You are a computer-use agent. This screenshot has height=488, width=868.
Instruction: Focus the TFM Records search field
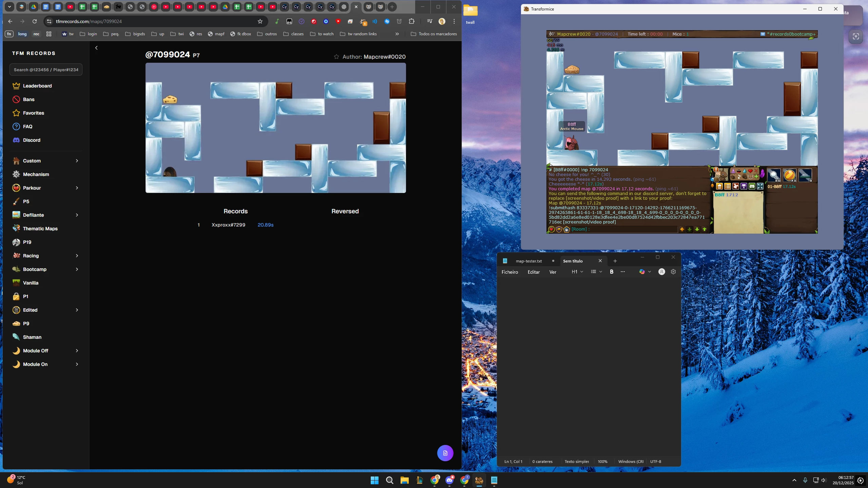(x=46, y=70)
